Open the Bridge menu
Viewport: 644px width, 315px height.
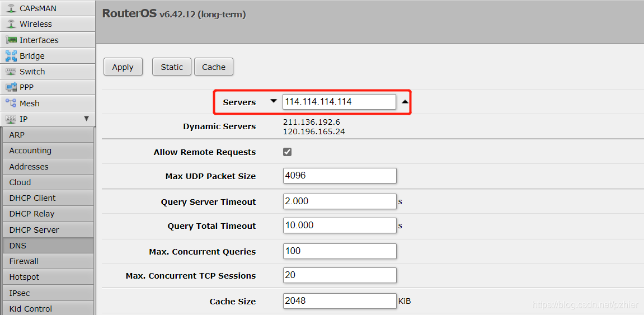click(x=48, y=56)
